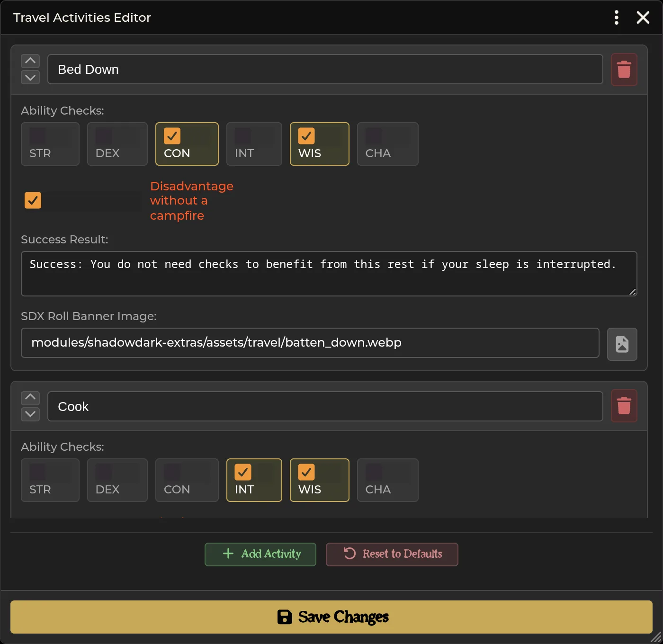Enable DEX check for Bed Down

pyautogui.click(x=117, y=144)
